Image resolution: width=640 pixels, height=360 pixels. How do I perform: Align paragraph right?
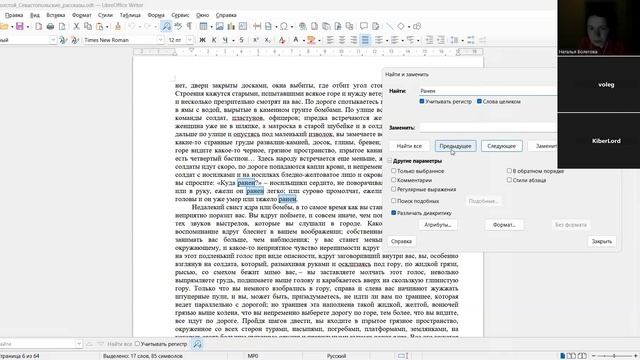[353, 40]
